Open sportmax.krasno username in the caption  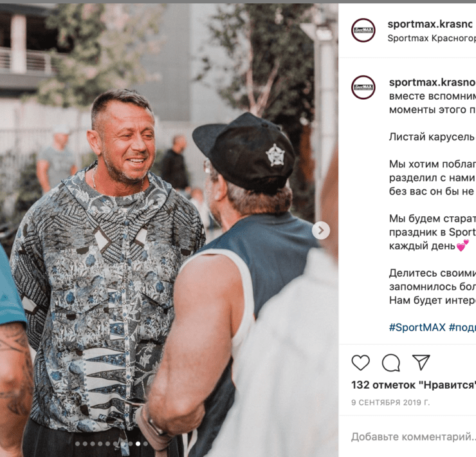click(x=432, y=82)
